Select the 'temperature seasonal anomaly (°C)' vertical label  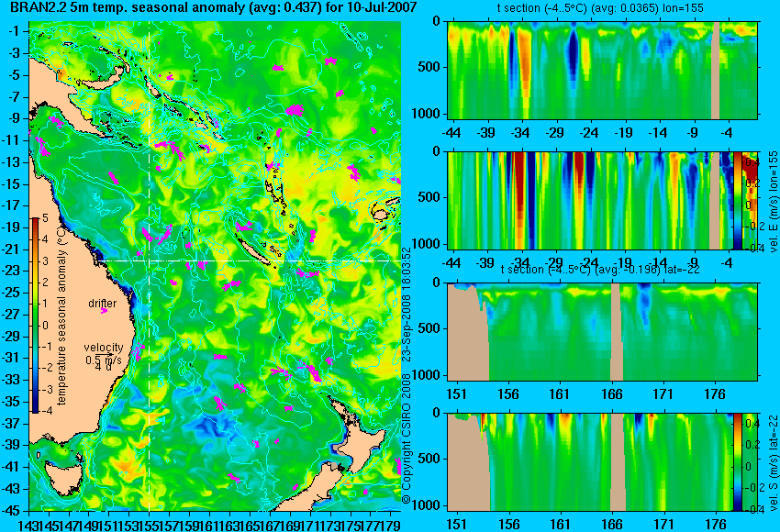point(61,315)
